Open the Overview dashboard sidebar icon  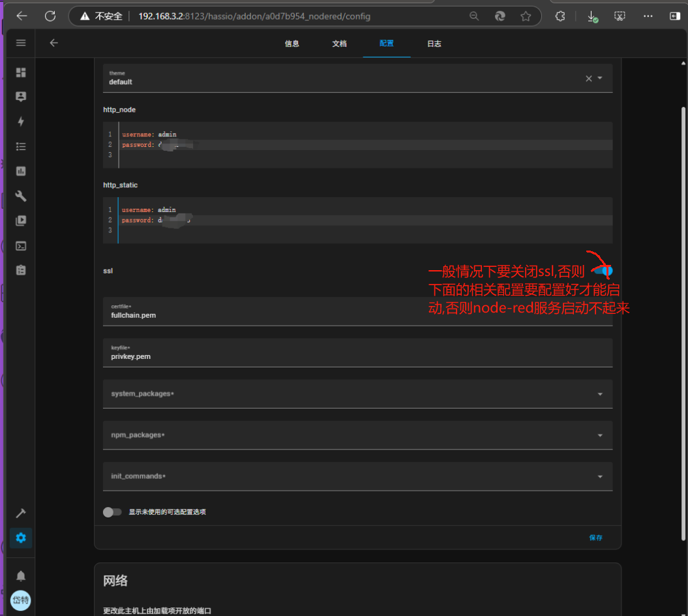pyautogui.click(x=21, y=72)
